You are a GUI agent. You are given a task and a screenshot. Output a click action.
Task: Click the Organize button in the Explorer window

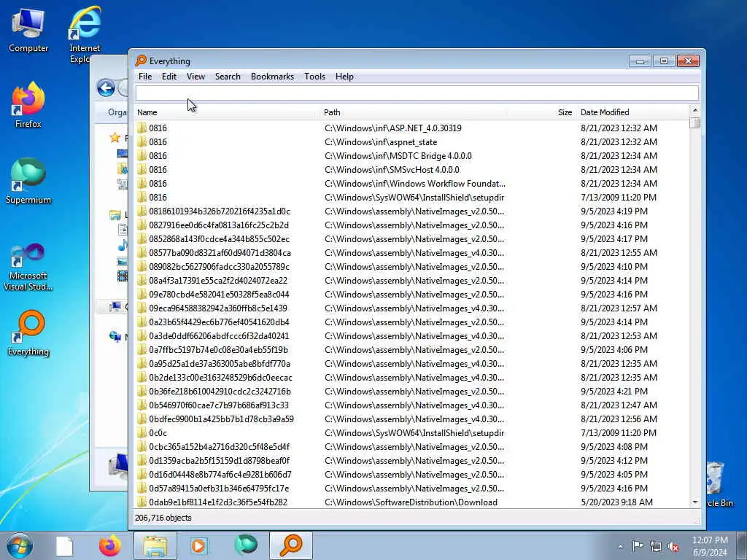[117, 112]
